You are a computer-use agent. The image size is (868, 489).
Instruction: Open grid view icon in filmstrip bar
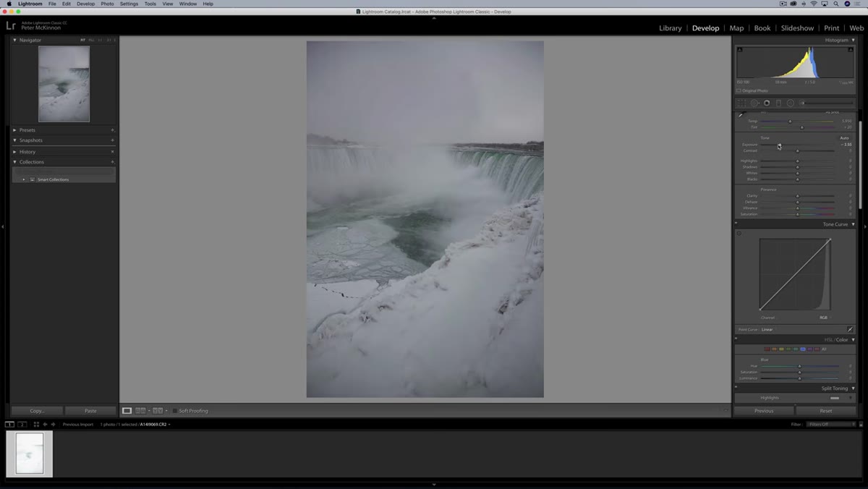(36, 425)
